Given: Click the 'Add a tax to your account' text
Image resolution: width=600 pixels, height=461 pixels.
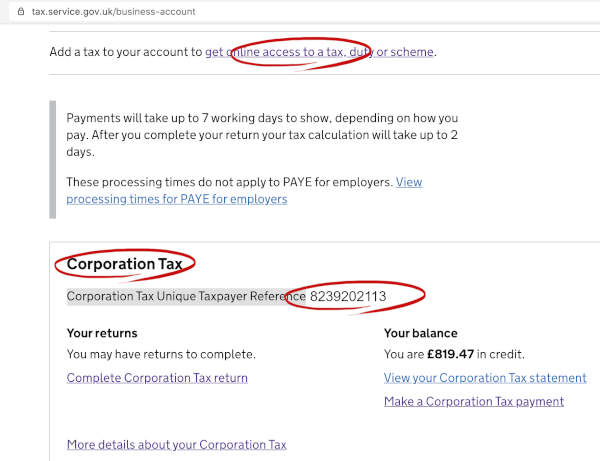Looking at the screenshot, I should coord(126,52).
